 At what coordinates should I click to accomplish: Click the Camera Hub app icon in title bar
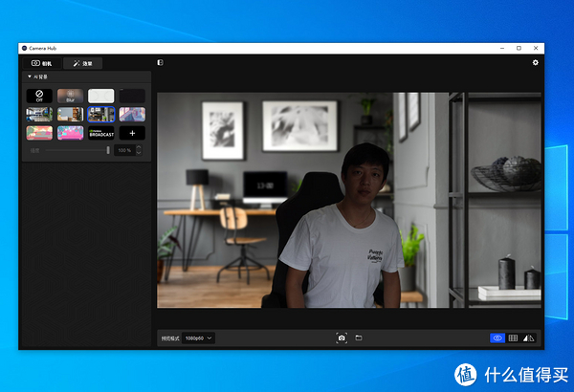[x=25, y=48]
